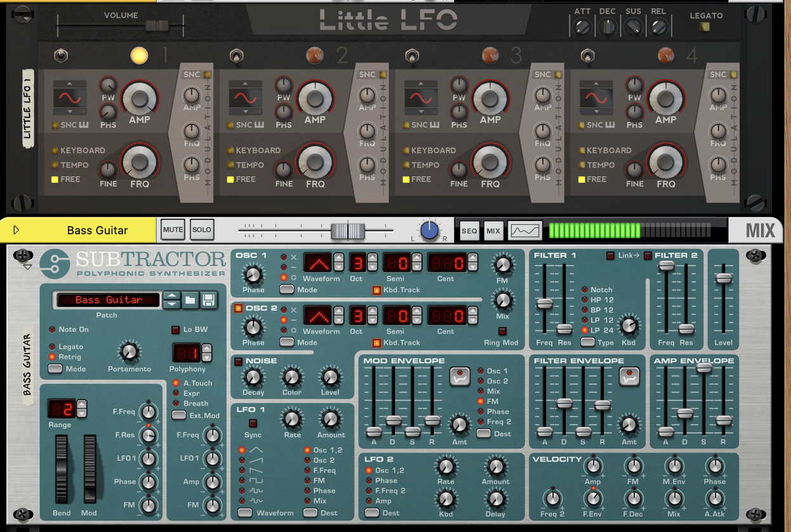Viewport: 791px width, 532px height.
Task: Toggle OSC 1 Kbd.Track
Action: point(376,290)
